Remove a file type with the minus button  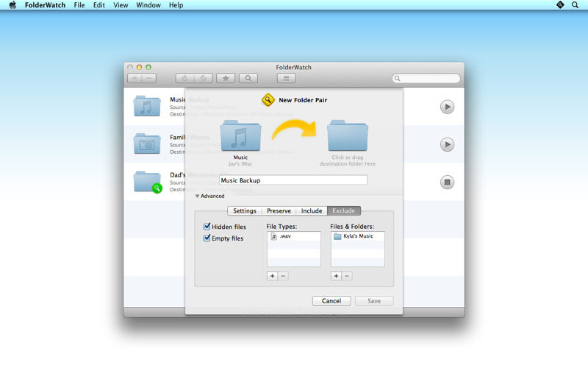[x=283, y=276]
